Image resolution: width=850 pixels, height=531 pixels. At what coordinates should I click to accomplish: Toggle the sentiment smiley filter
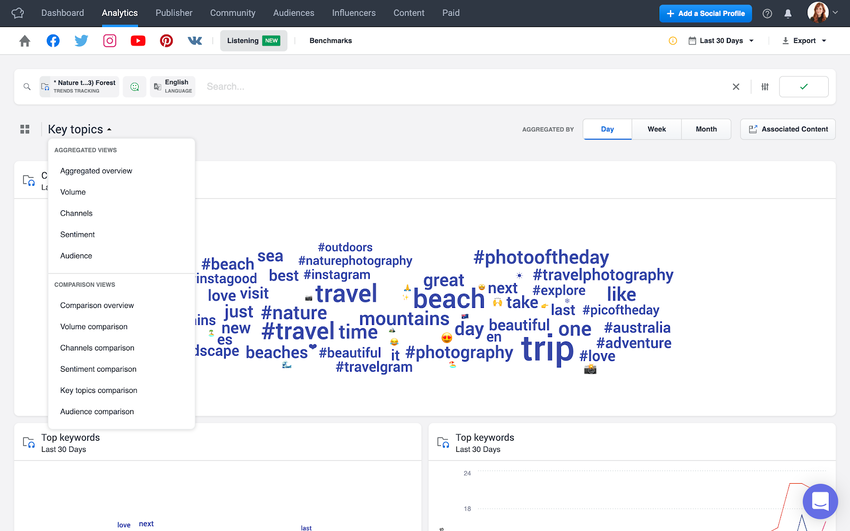pos(134,87)
